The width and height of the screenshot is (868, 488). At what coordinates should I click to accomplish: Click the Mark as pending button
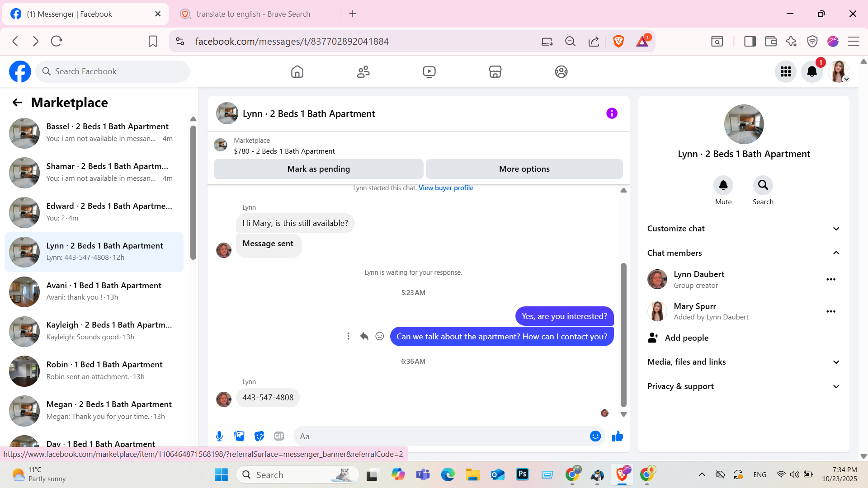click(x=318, y=169)
